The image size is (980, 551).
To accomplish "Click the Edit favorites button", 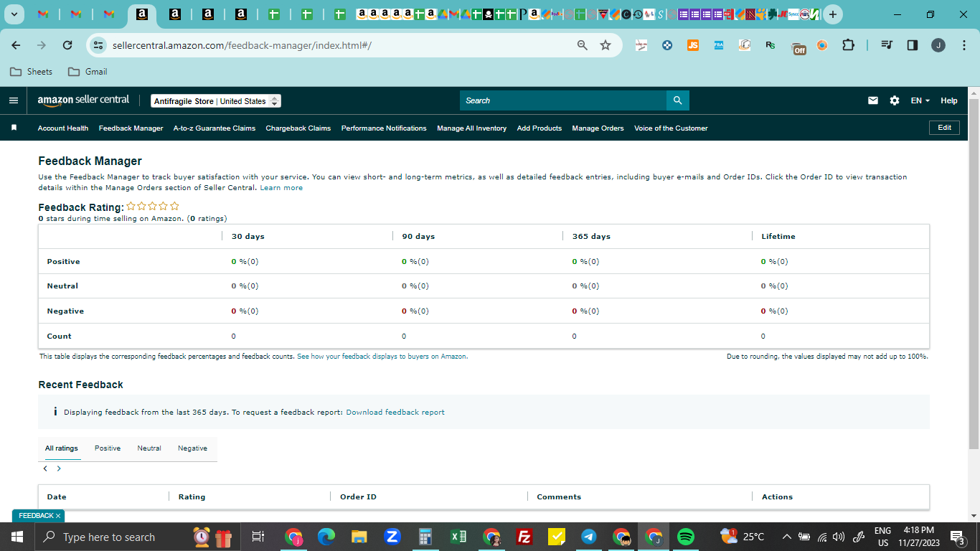I will click(x=944, y=128).
